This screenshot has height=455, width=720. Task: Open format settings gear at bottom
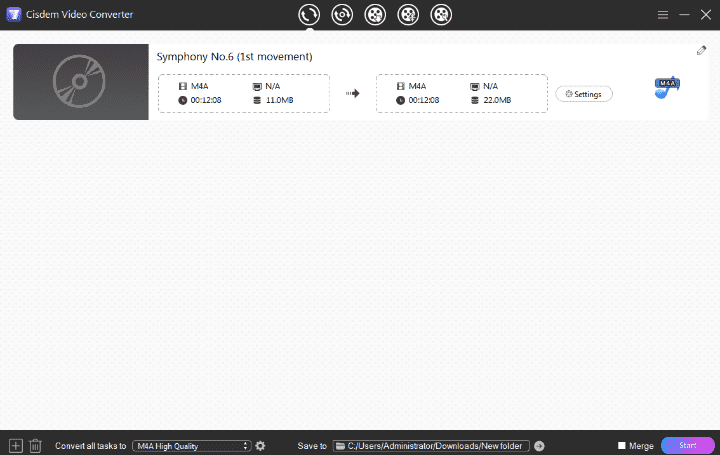(260, 446)
